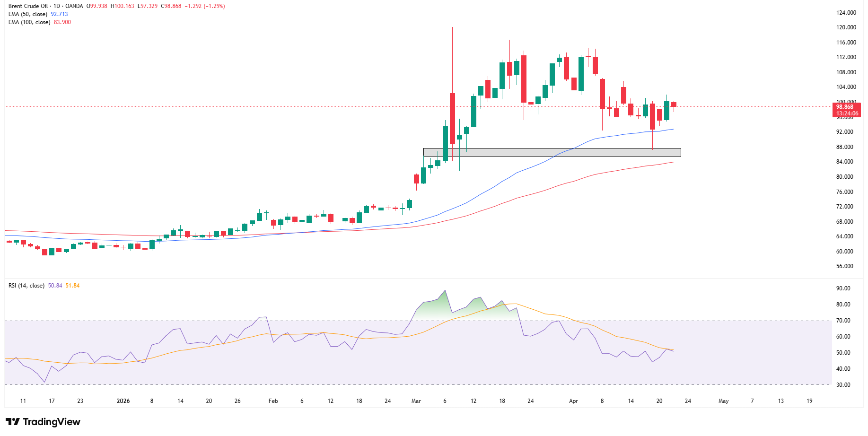
Task: Select the RSI (14, close) indicator legend
Action: tap(26, 286)
